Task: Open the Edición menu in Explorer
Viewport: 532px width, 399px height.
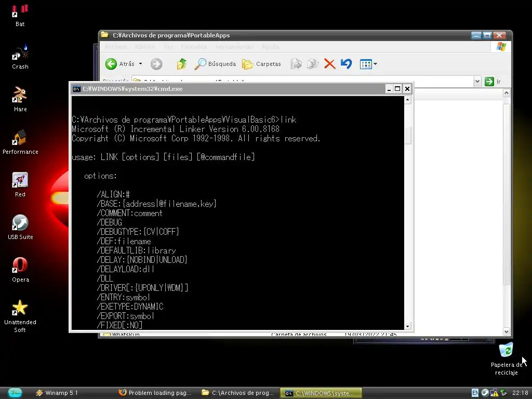Action: (145, 47)
